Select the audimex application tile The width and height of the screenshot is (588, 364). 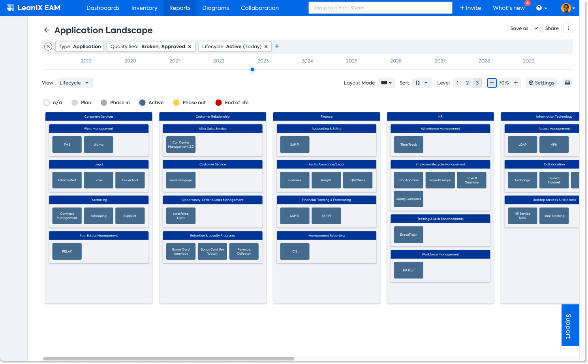[295, 180]
